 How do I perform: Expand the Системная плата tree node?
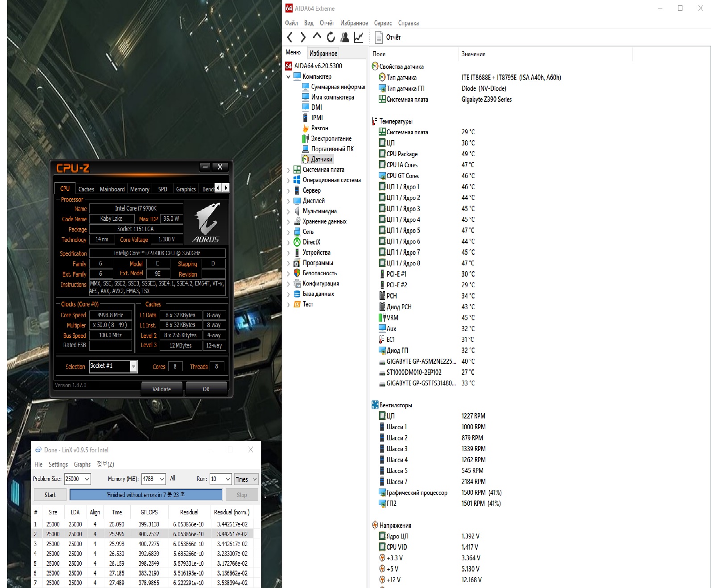point(289,170)
